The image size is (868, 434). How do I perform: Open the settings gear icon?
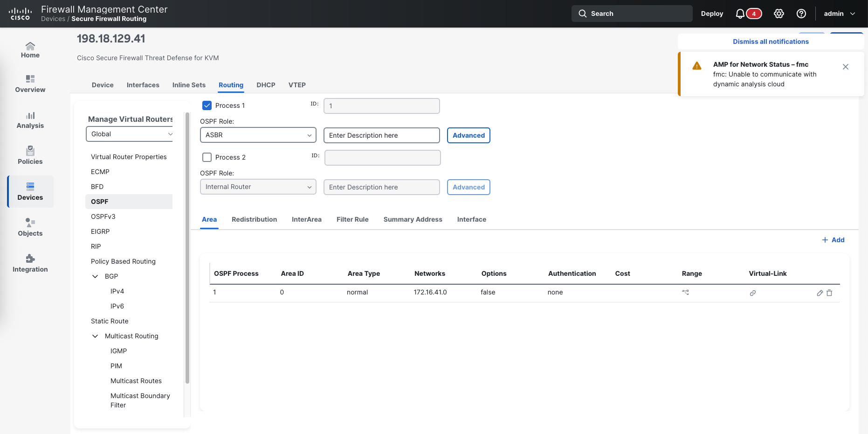click(779, 14)
